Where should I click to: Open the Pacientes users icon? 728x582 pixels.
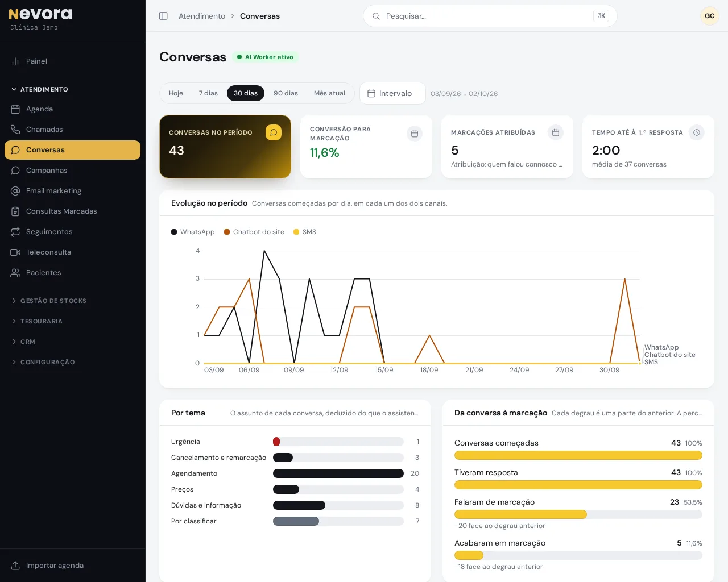(x=15, y=273)
